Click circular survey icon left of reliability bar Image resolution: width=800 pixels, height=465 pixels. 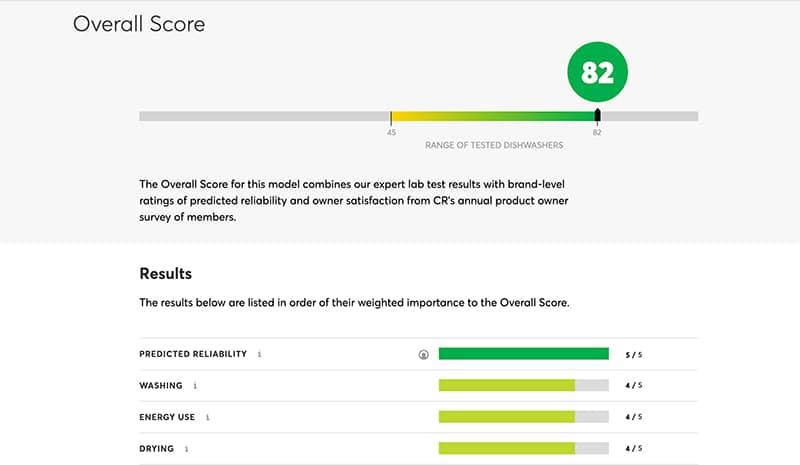point(423,354)
